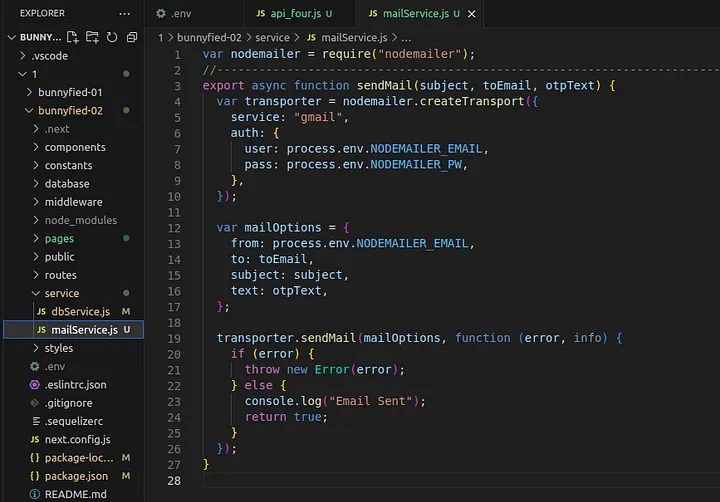Viewport: 720px width, 502px height.
Task: Expand the styles folder
Action: tap(36, 348)
